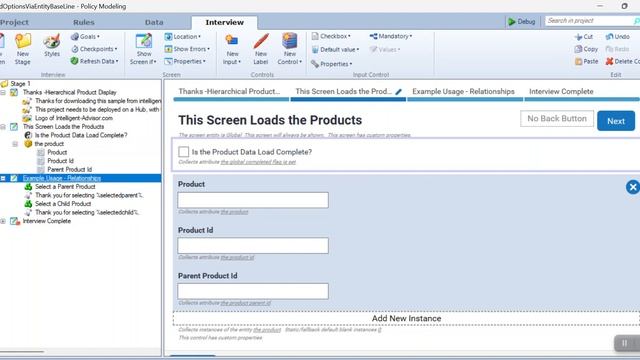
Task: Click the Cut button
Action: [584, 37]
